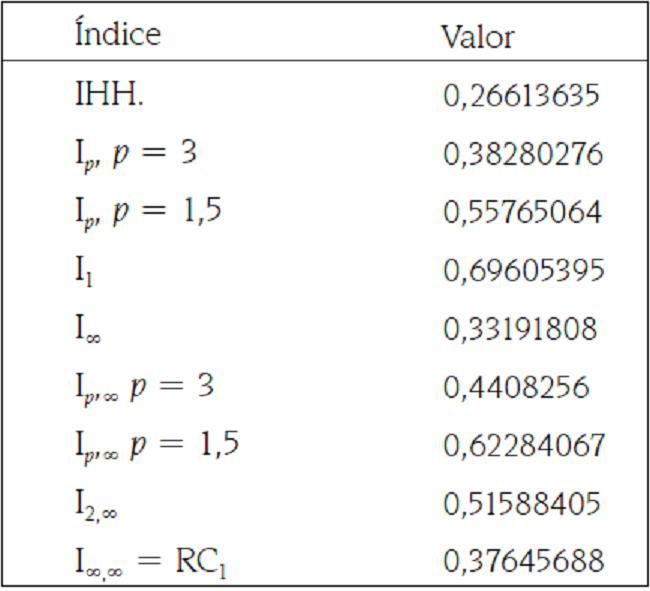Select the value 0,4408256
The width and height of the screenshot is (650, 591).
(x=515, y=386)
